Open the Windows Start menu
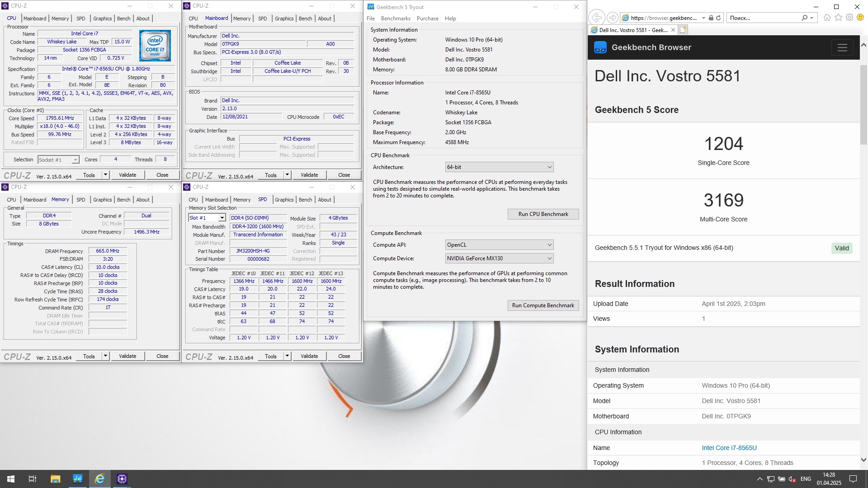This screenshot has height=488, width=868. [x=11, y=479]
